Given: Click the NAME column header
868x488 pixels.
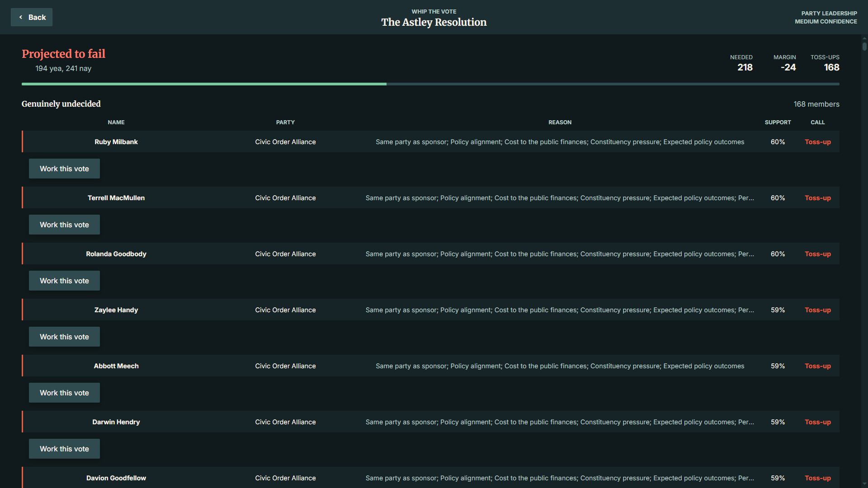Looking at the screenshot, I should click(116, 122).
